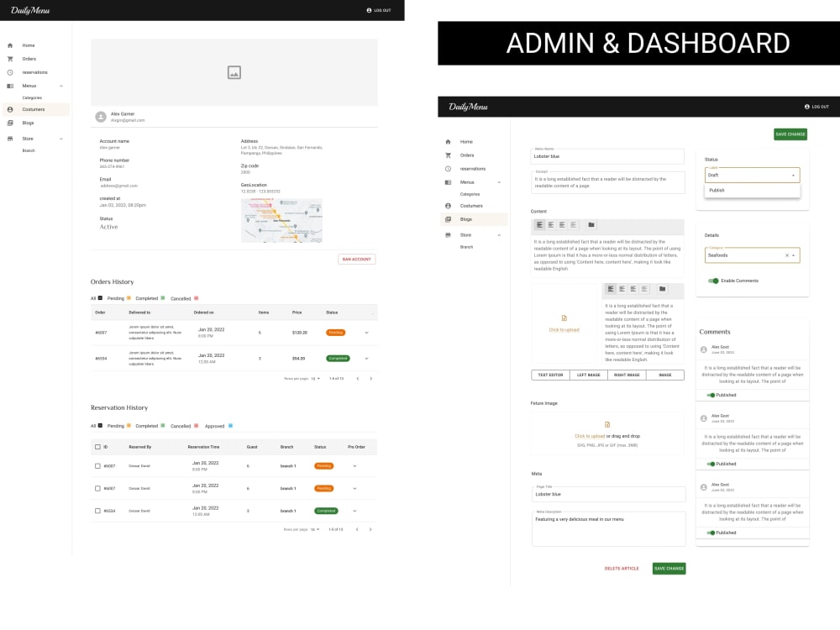The width and height of the screenshot is (840, 630).
Task: Go to previous page of Reservation History
Action: pos(357,529)
